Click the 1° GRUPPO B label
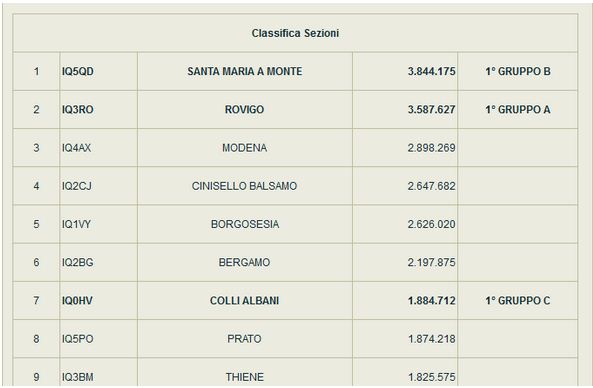The height and width of the screenshot is (388, 593). pyautogui.click(x=518, y=71)
